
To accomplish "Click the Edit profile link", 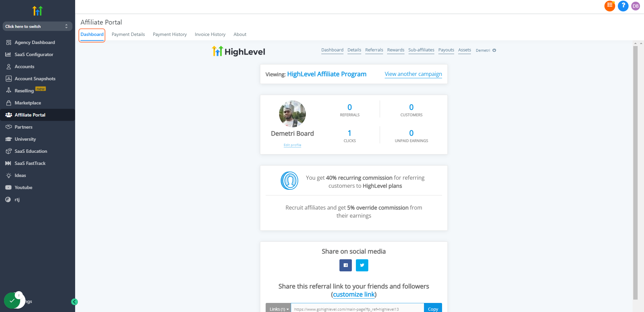I will pyautogui.click(x=292, y=145).
